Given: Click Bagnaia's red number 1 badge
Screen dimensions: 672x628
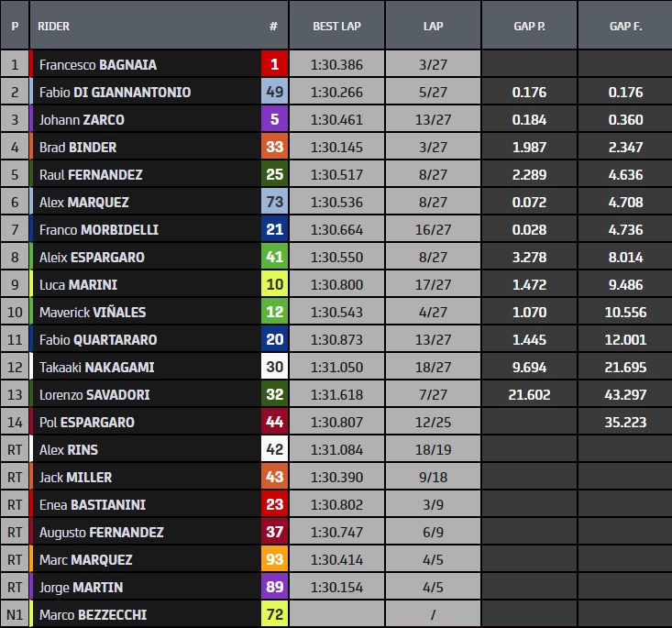Looking at the screenshot, I should click(274, 64).
